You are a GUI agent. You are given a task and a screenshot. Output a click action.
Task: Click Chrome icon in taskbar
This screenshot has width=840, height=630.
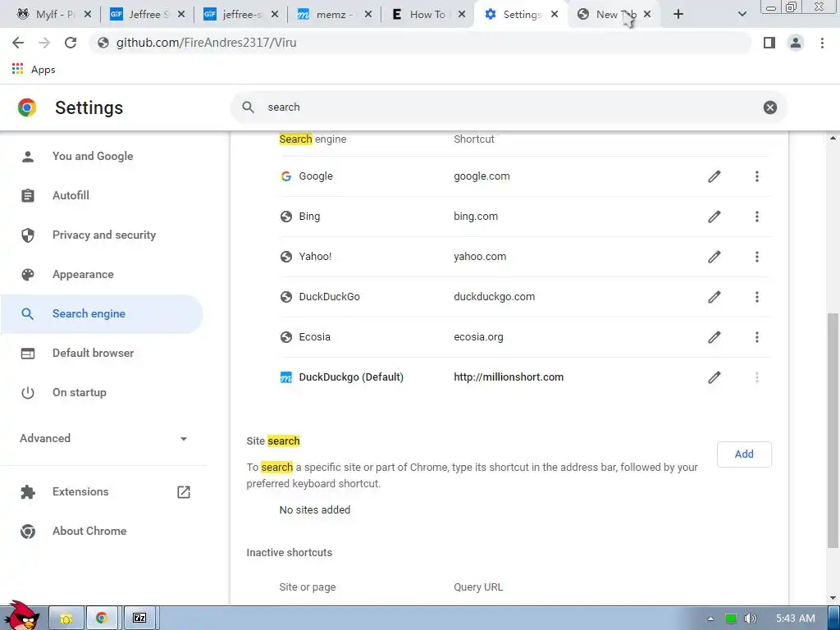pyautogui.click(x=102, y=619)
